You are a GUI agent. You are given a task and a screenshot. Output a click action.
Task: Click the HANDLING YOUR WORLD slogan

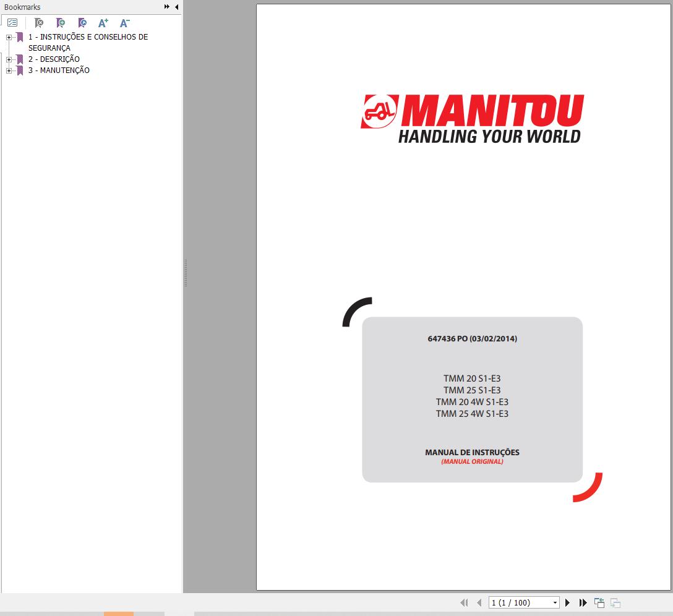tap(489, 137)
